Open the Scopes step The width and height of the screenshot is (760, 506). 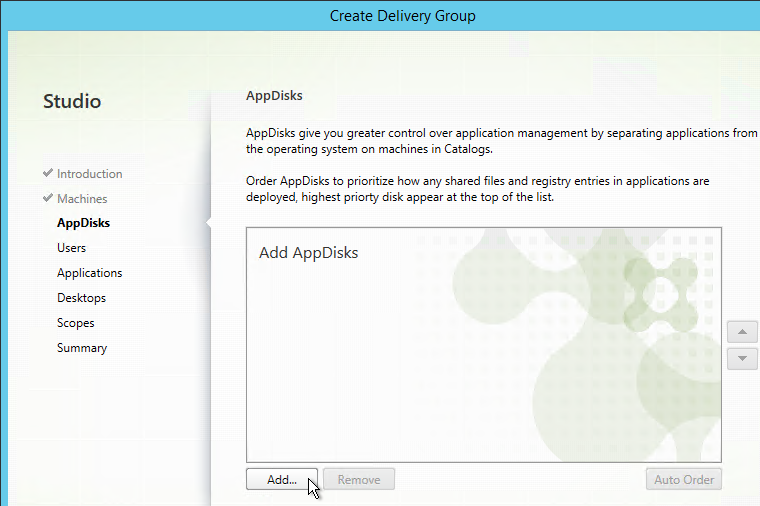pyautogui.click(x=75, y=323)
